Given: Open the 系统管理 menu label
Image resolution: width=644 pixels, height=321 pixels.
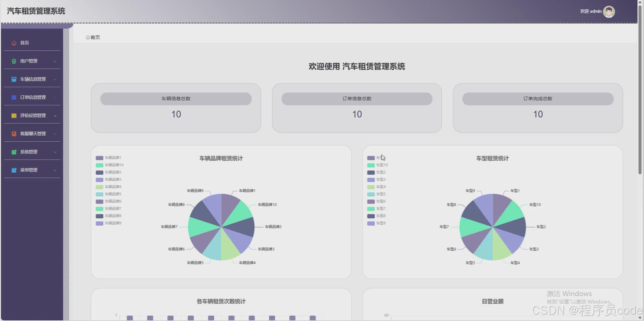Looking at the screenshot, I should (x=29, y=152).
